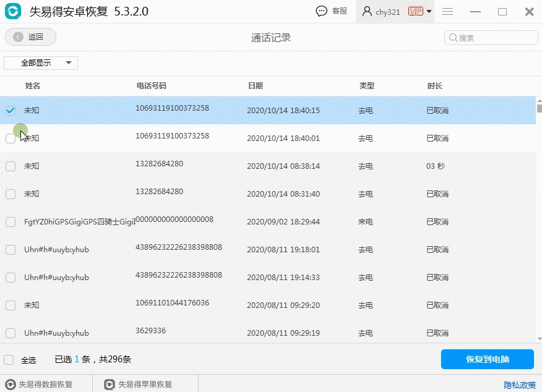
Task: Expand account dropdown arrow beside VIP
Action: [429, 11]
